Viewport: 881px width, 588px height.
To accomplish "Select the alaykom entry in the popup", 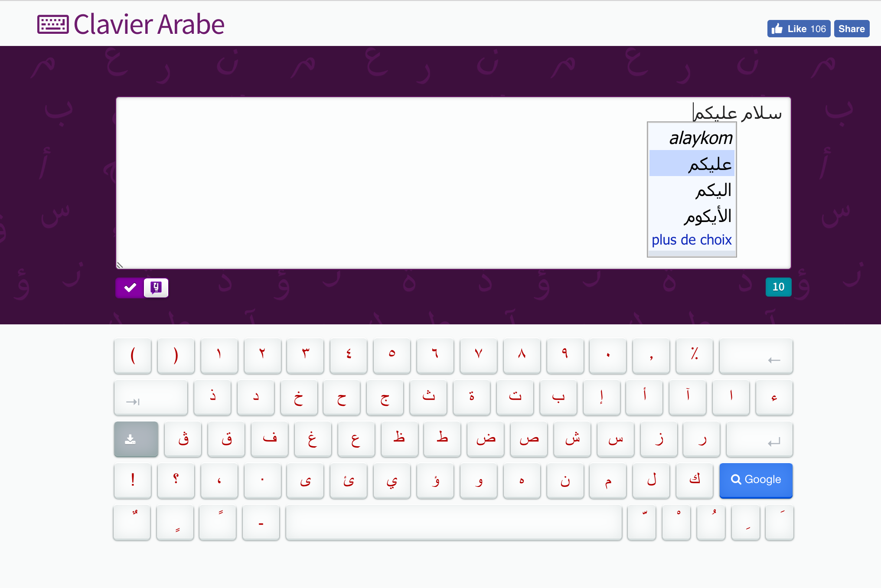I will 702,138.
